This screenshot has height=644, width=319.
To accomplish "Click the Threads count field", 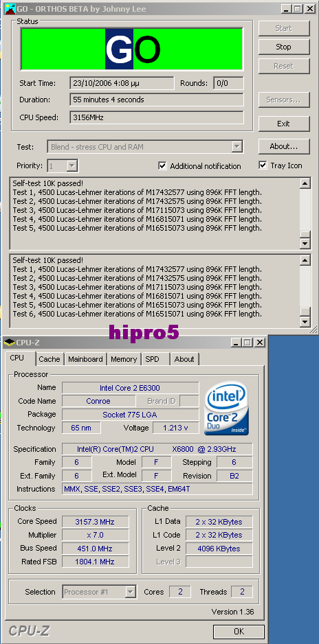I will [x=242, y=592].
